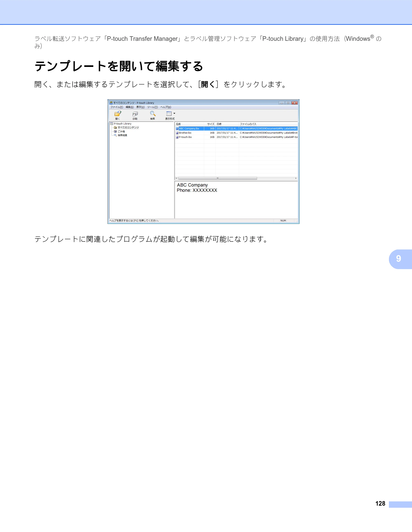Maximize the P-touch Library window
This screenshot has height=532, width=412.
pos(288,103)
